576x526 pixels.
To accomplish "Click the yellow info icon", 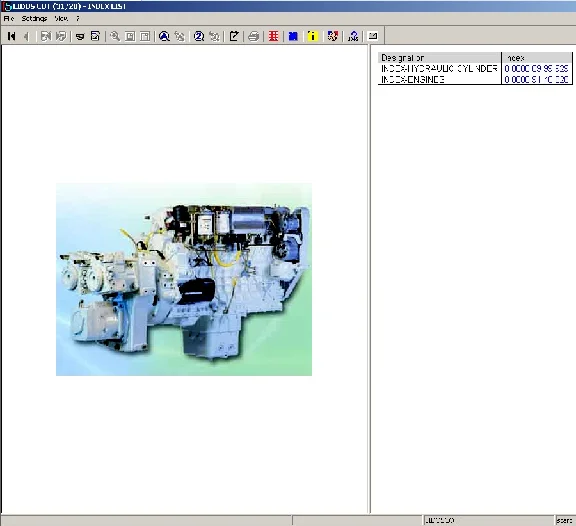I will 313,36.
